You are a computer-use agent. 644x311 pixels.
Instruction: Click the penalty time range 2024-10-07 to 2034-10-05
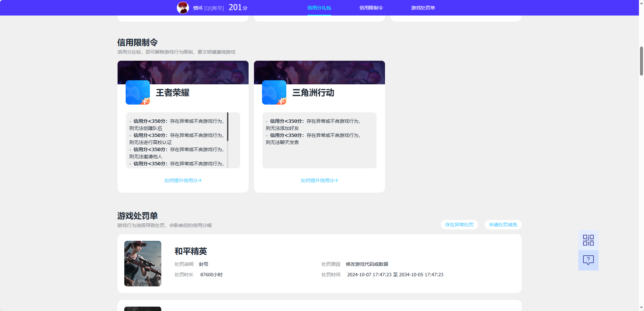[x=395, y=275]
